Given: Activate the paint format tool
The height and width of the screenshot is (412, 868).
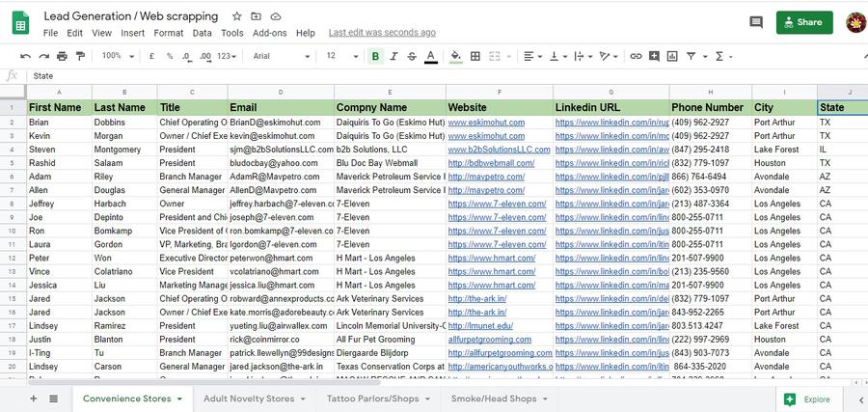Looking at the screenshot, I should 80,56.
